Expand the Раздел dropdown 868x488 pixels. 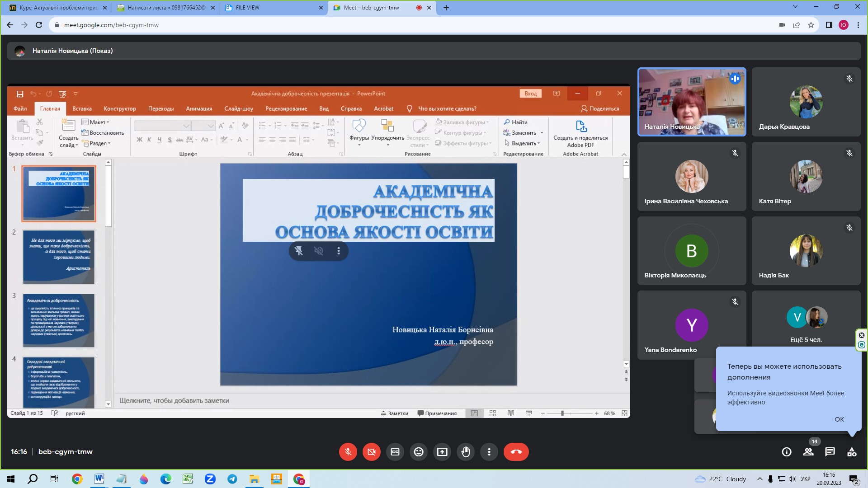[x=97, y=143]
